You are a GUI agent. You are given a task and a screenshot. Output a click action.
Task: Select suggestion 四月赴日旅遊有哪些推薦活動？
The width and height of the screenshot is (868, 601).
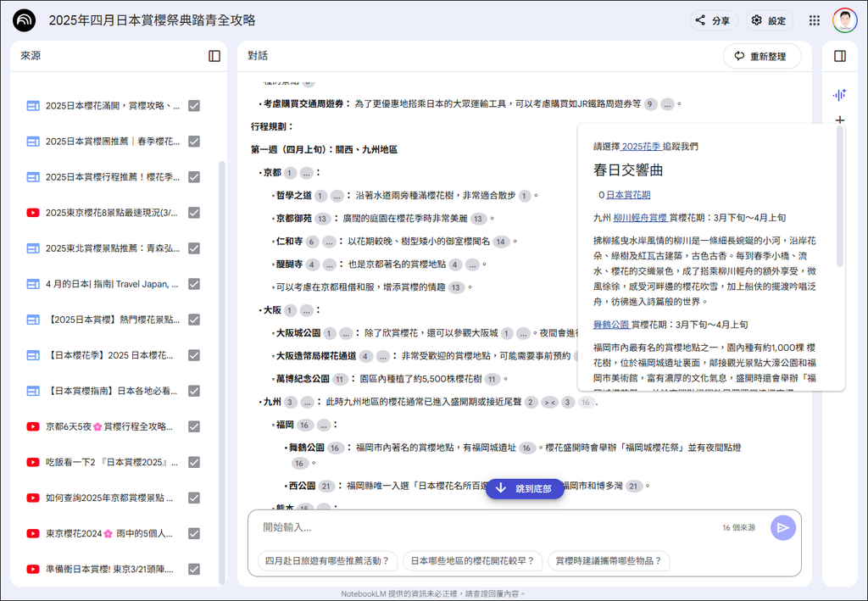pos(326,560)
